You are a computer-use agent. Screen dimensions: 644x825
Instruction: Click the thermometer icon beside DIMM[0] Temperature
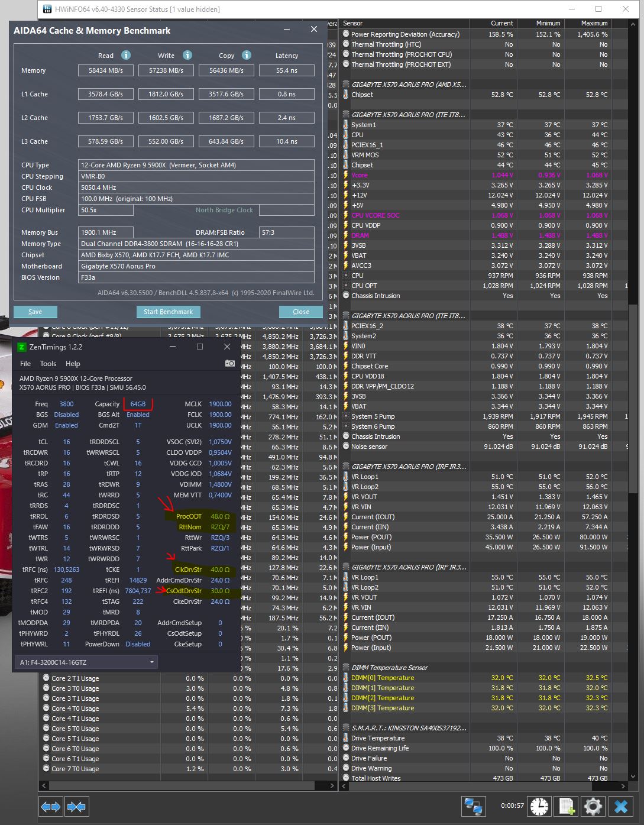pyautogui.click(x=346, y=678)
